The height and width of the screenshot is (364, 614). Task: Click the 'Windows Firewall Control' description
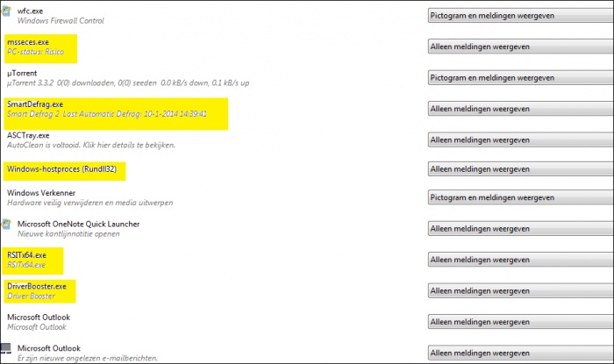click(61, 21)
